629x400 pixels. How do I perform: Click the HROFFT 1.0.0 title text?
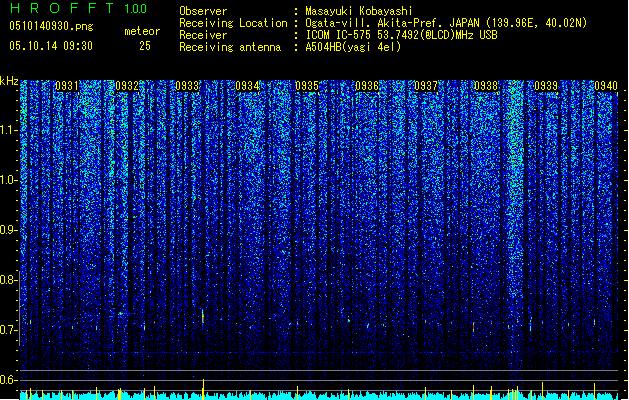point(79,8)
